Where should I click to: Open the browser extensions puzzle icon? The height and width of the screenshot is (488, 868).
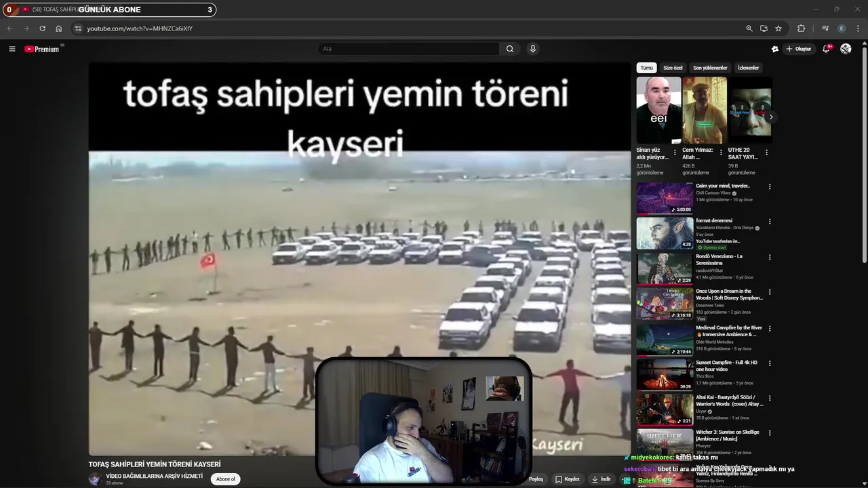click(x=802, y=28)
